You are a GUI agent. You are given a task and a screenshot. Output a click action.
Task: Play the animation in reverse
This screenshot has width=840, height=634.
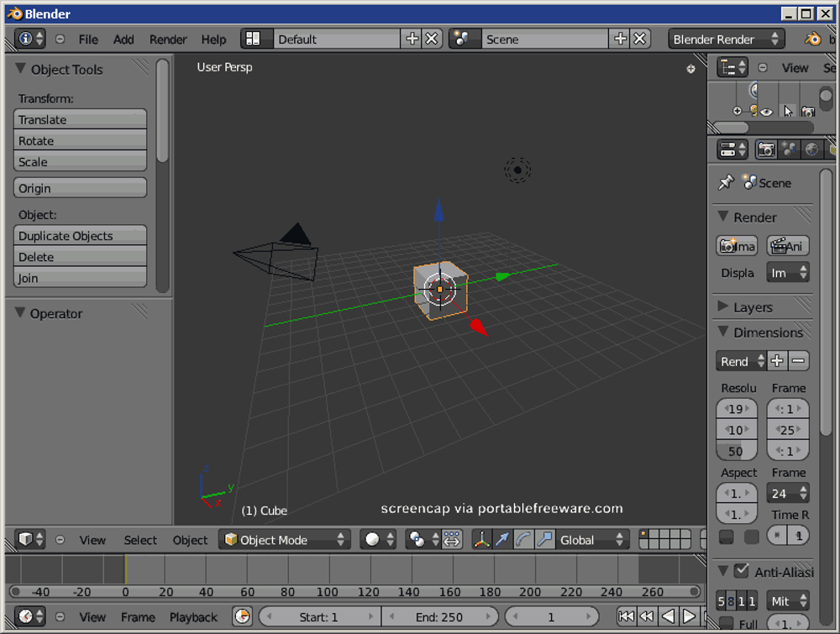click(668, 616)
